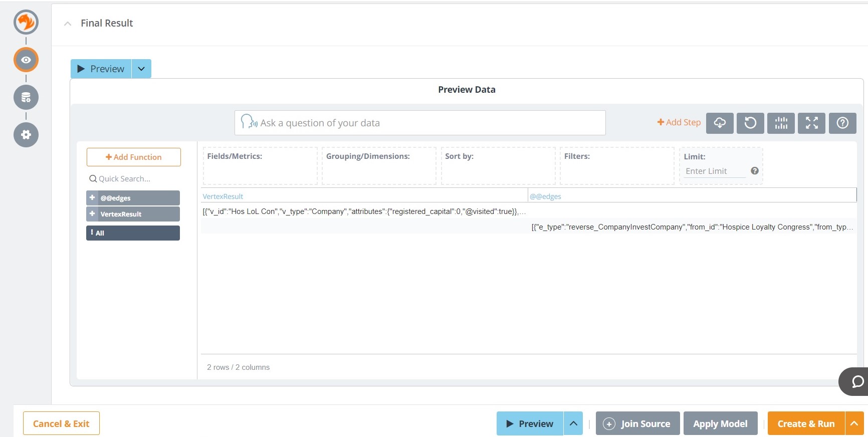Click the fox logo home icon
The width and height of the screenshot is (868, 437).
26,22
